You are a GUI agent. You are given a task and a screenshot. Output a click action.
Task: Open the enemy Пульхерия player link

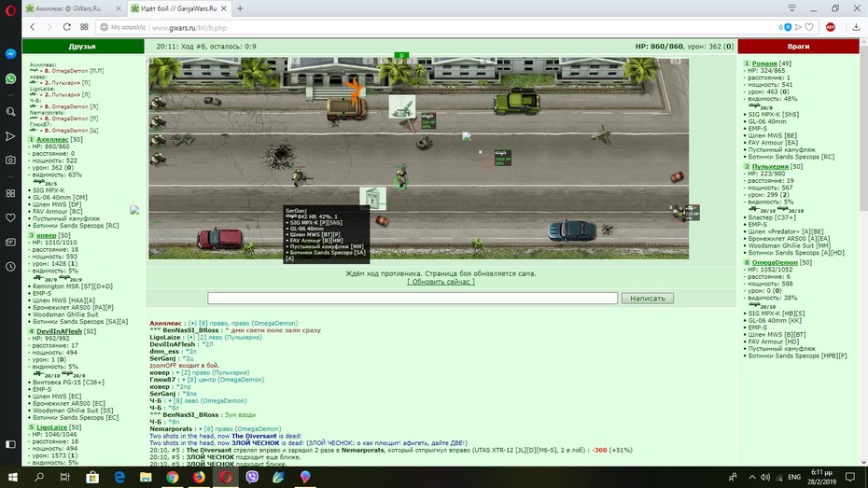pyautogui.click(x=770, y=166)
